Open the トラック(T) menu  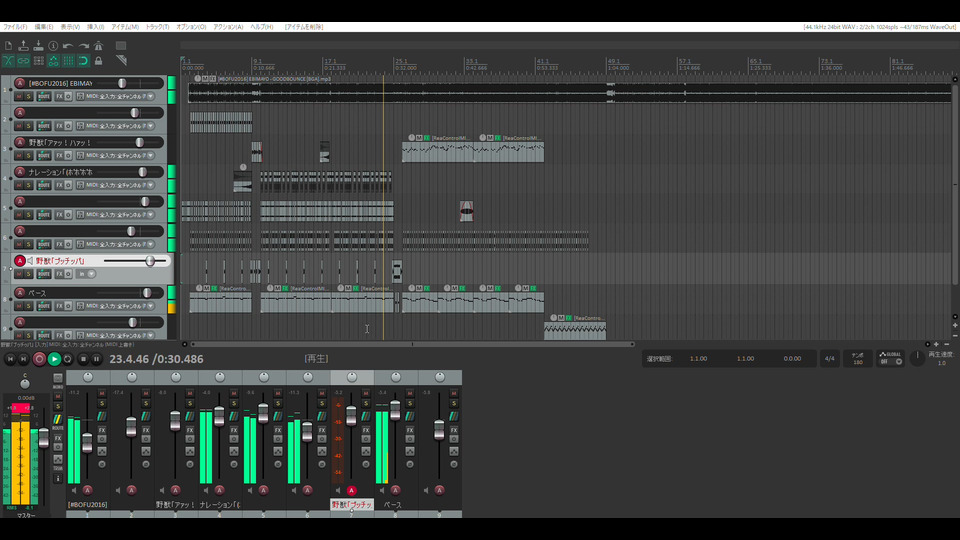(x=157, y=26)
